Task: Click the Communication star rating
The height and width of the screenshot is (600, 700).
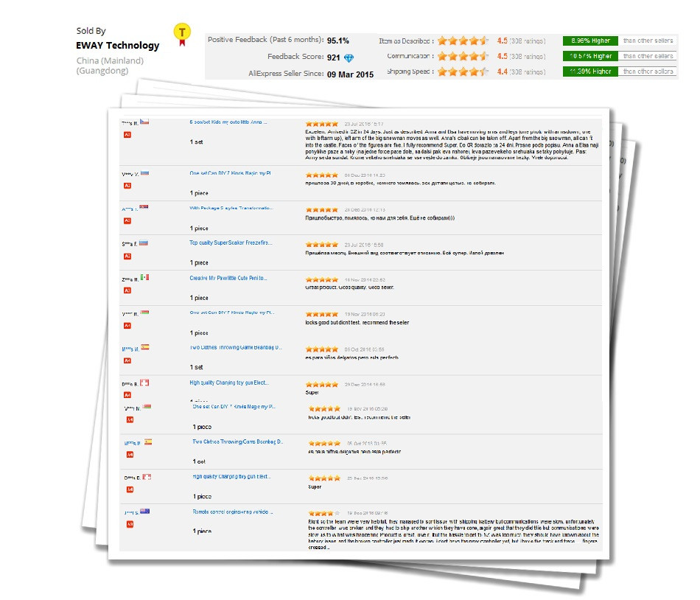Action: tap(463, 56)
